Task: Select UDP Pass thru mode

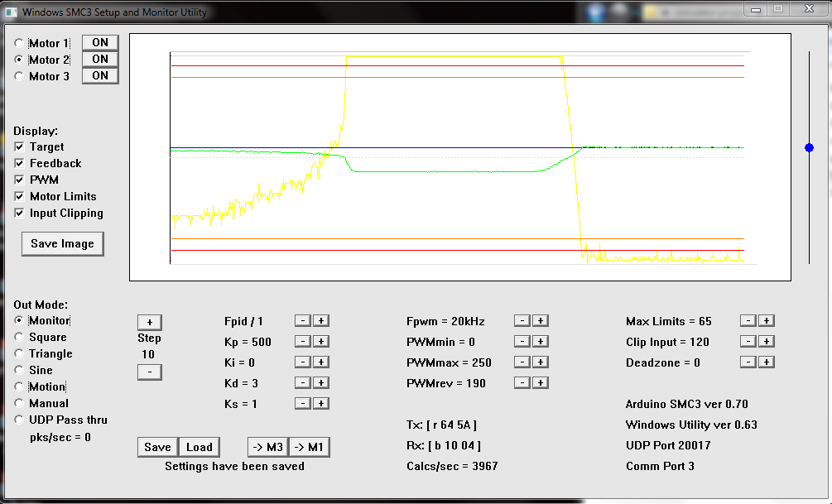Action: [19, 420]
